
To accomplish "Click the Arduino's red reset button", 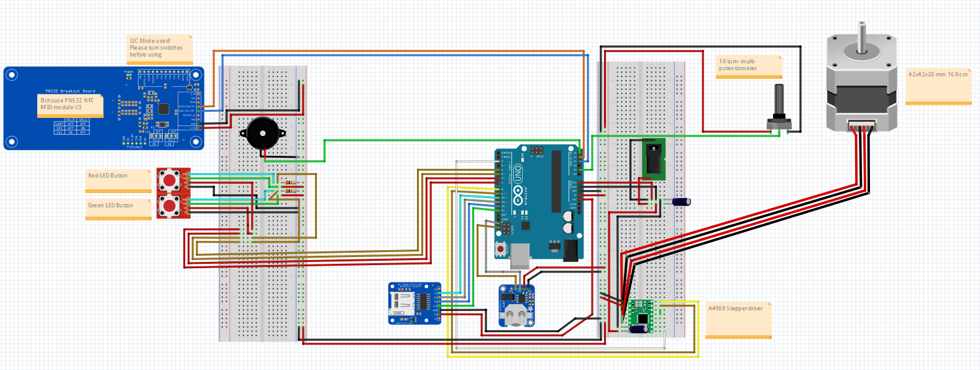I will coord(501,250).
